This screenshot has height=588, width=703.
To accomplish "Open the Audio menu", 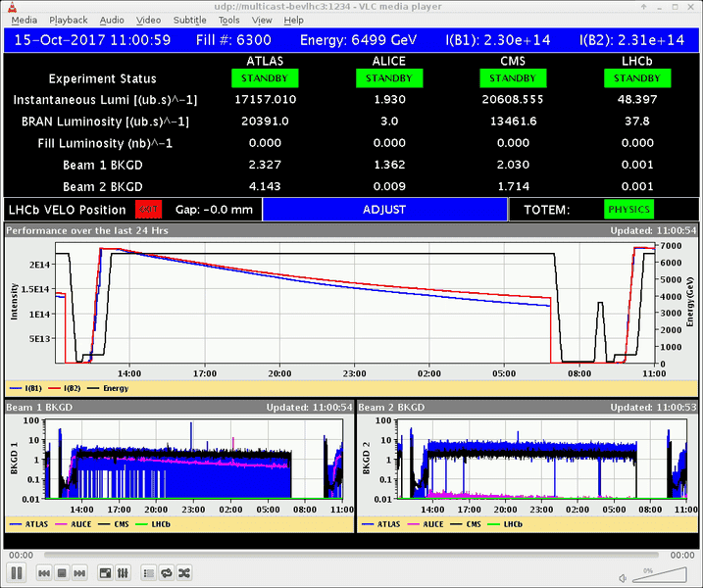I will pos(112,21).
